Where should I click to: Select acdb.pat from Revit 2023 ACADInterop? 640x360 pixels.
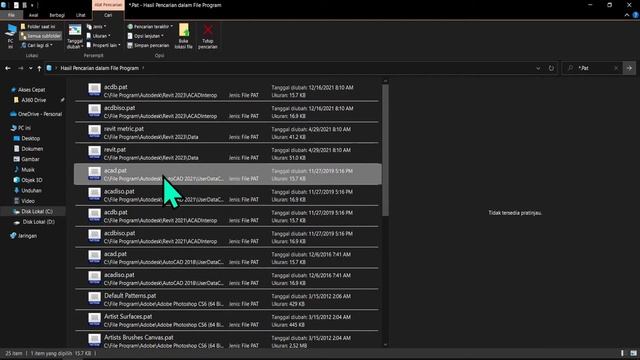click(227, 91)
